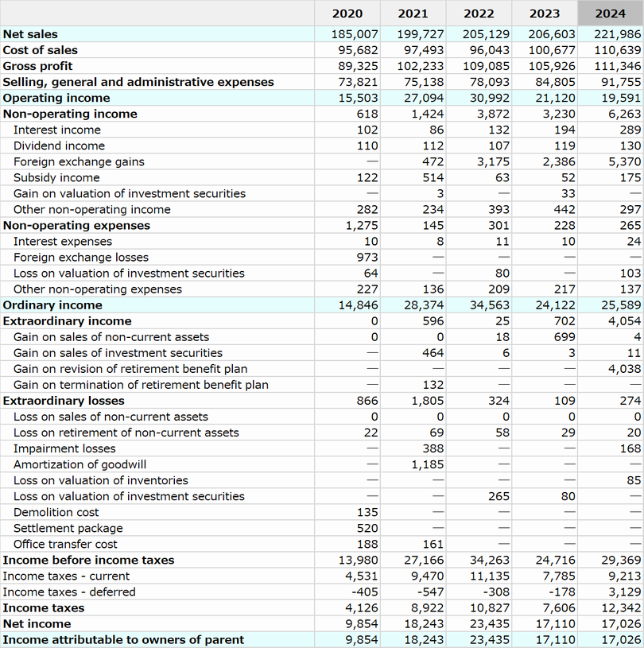Select the 2022 column header
644x648 pixels.
pyautogui.click(x=479, y=14)
